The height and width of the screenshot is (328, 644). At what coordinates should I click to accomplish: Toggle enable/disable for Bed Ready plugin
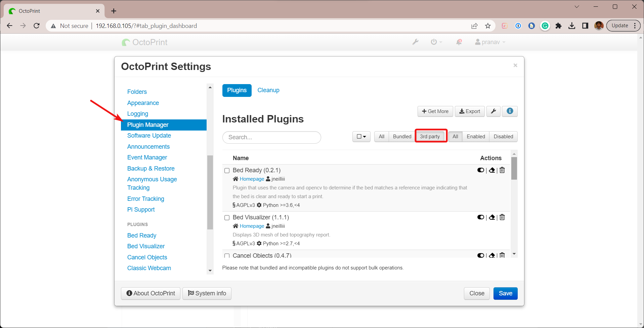pos(481,170)
